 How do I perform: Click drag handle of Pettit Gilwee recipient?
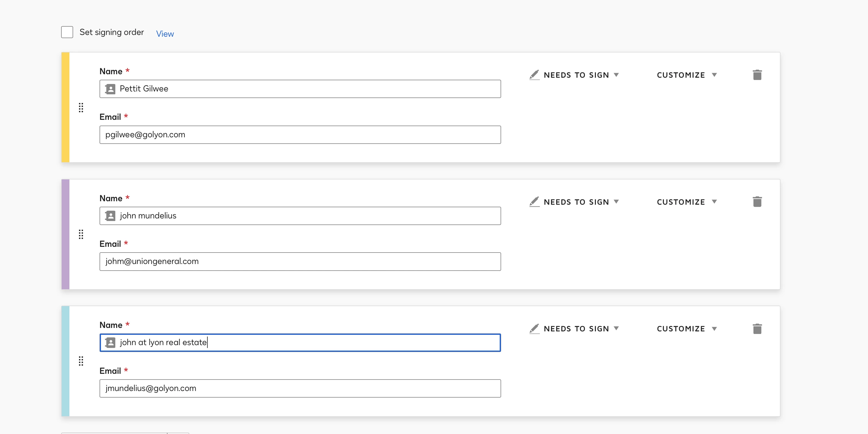[x=81, y=107]
